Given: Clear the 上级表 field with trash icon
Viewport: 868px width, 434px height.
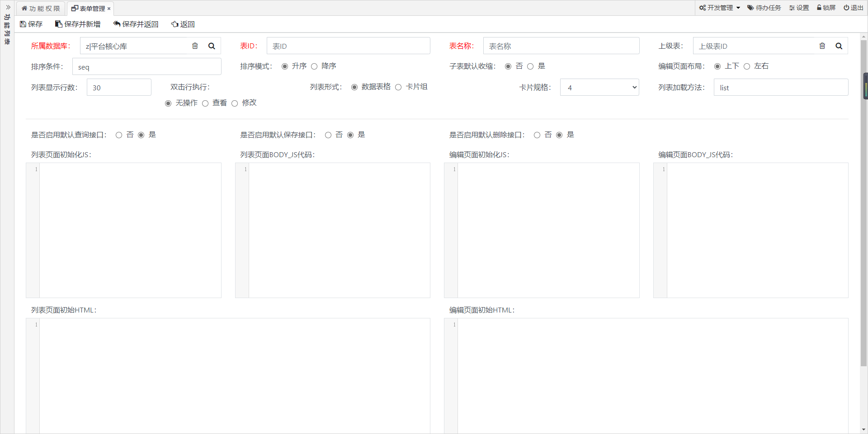Looking at the screenshot, I should (822, 46).
